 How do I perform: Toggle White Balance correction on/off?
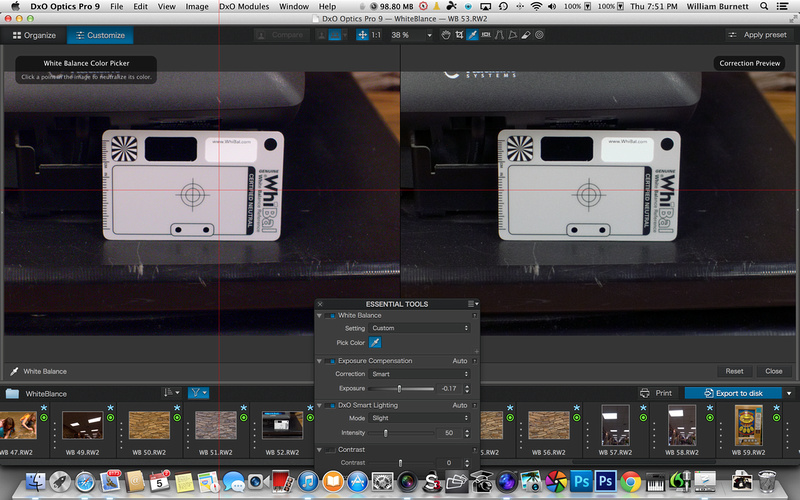click(330, 315)
